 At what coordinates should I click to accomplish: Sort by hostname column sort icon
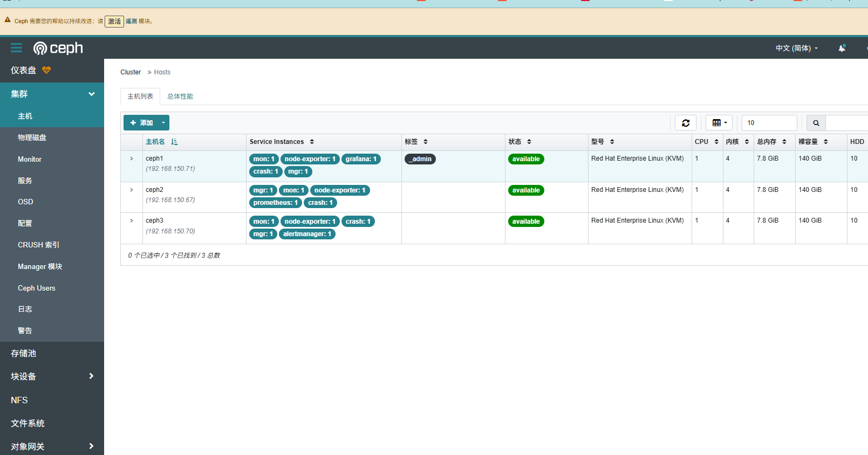(x=174, y=142)
